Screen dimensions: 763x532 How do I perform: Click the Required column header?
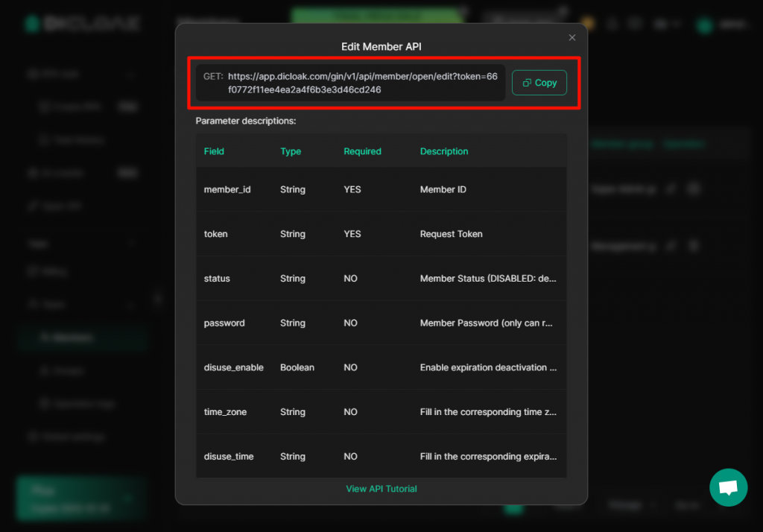(x=362, y=151)
